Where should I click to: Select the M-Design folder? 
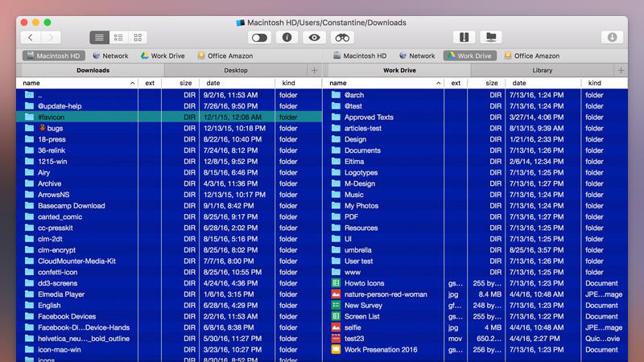(476, 183)
